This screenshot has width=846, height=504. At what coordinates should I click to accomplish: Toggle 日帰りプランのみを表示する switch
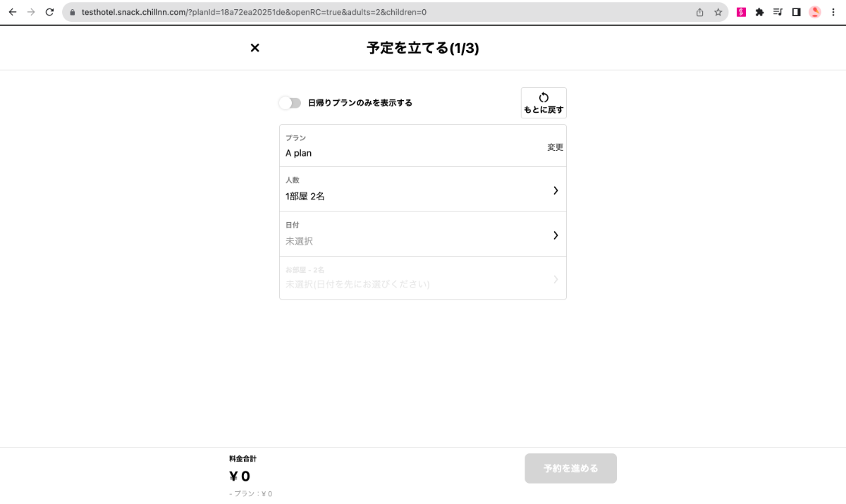pos(290,103)
